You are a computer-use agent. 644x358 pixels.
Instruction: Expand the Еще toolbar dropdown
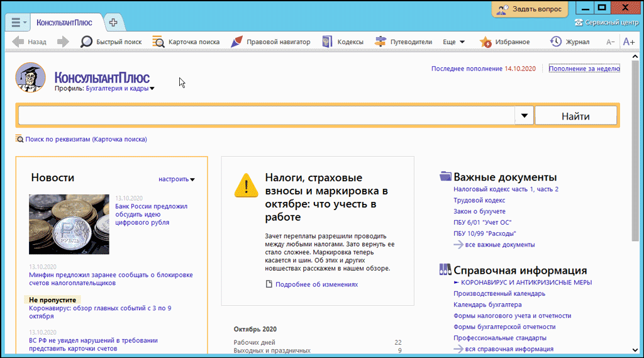click(x=454, y=42)
